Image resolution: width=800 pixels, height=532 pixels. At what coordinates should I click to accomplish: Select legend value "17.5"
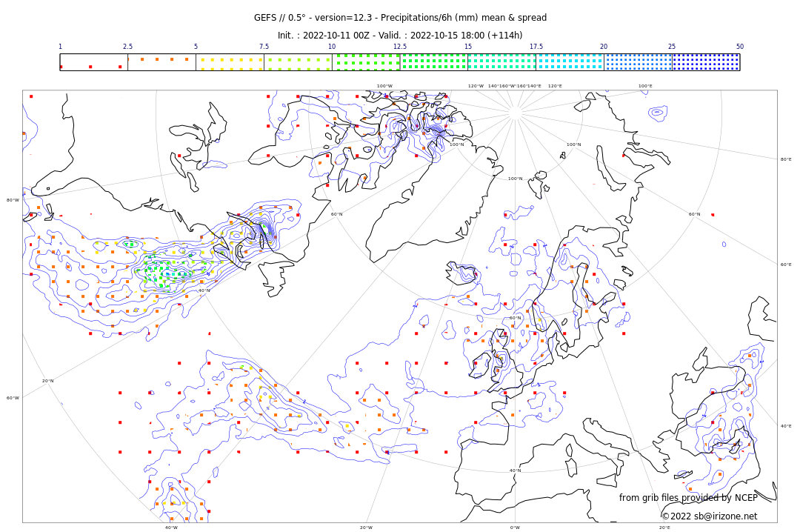click(x=536, y=47)
